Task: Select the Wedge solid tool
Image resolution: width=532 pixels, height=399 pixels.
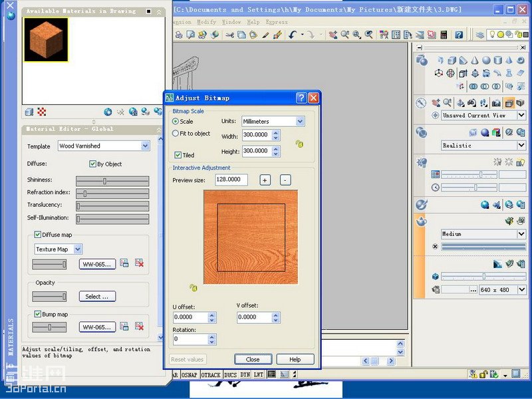Action: [463, 61]
